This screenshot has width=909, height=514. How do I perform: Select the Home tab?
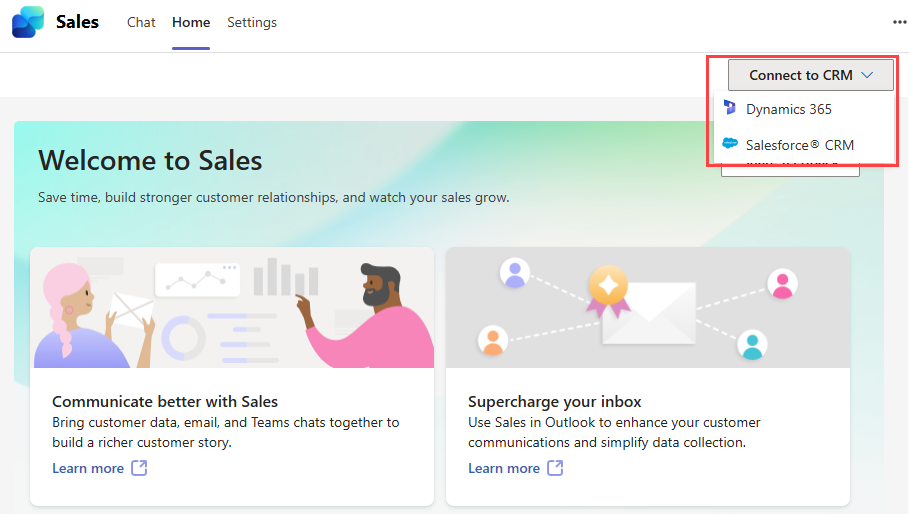[191, 22]
